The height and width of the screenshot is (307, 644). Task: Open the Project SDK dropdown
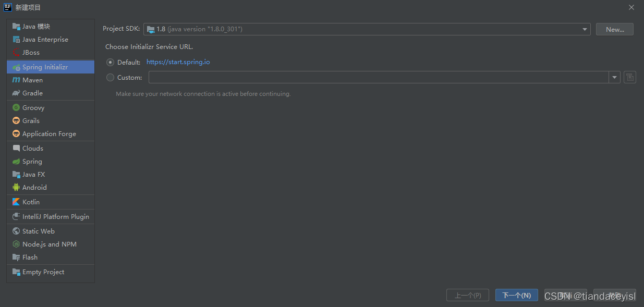(367, 29)
